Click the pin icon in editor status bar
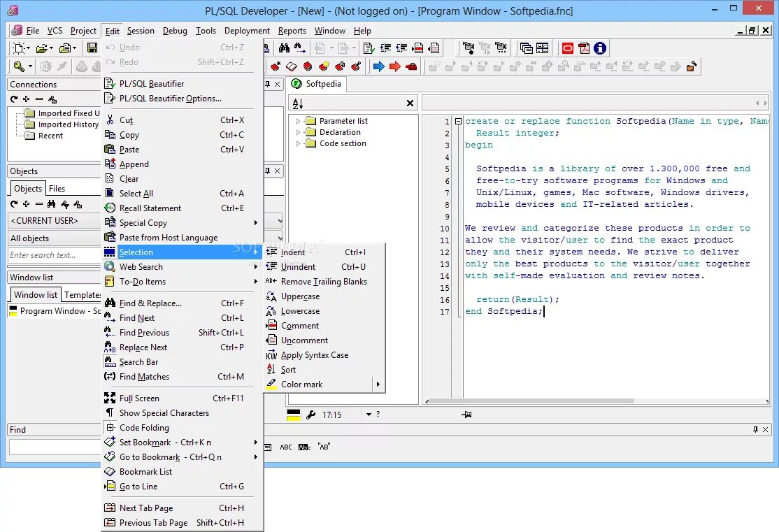The width and height of the screenshot is (779, 532). click(466, 415)
